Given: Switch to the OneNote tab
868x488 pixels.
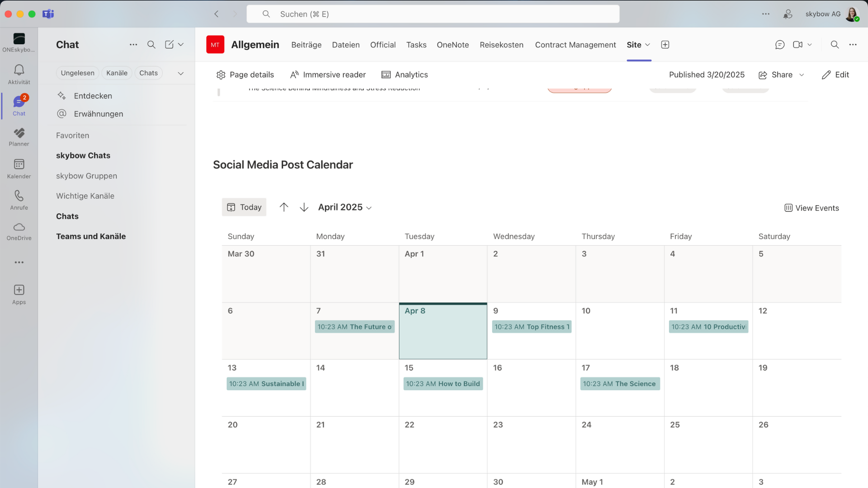Looking at the screenshot, I should tap(453, 45).
